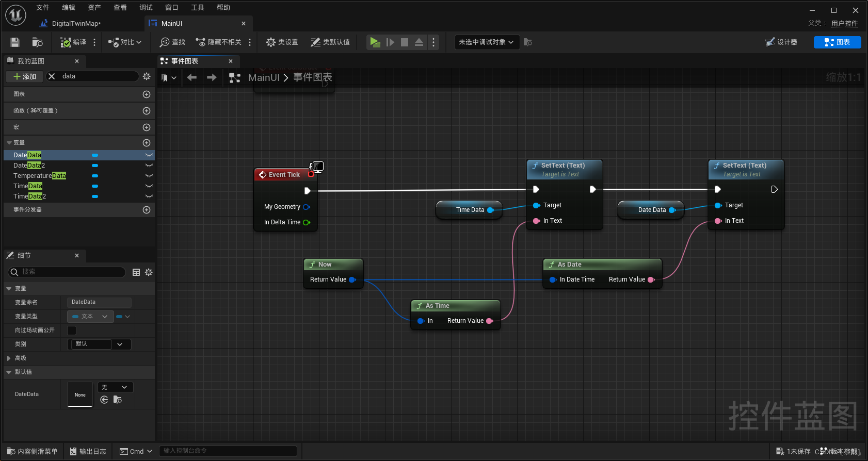Viewport: 868px width, 461px height.
Task: Toggle Expose to Cinematics checkbox
Action: (x=72, y=331)
